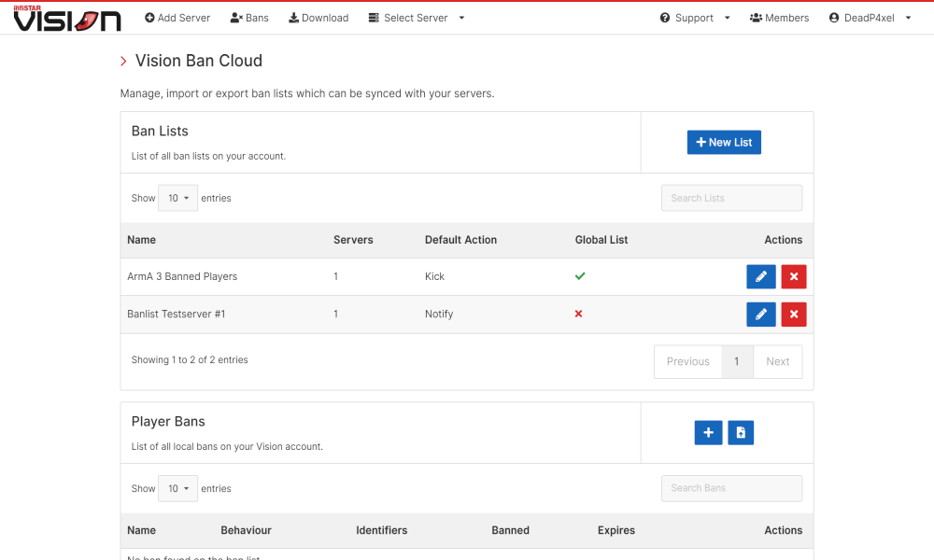The width and height of the screenshot is (934, 560).
Task: Select the ArmA 3 Banned Players name cell
Action: click(182, 276)
